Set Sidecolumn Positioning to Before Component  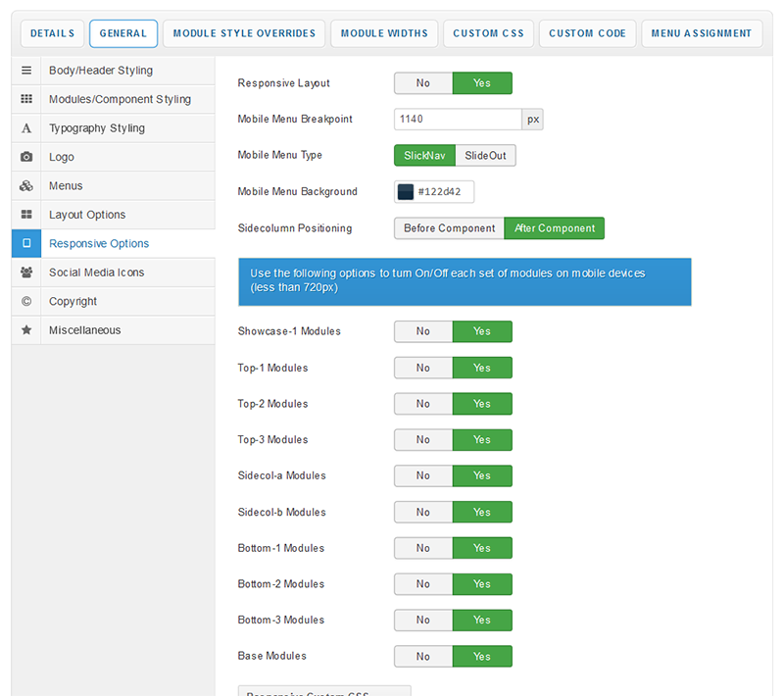coord(449,228)
